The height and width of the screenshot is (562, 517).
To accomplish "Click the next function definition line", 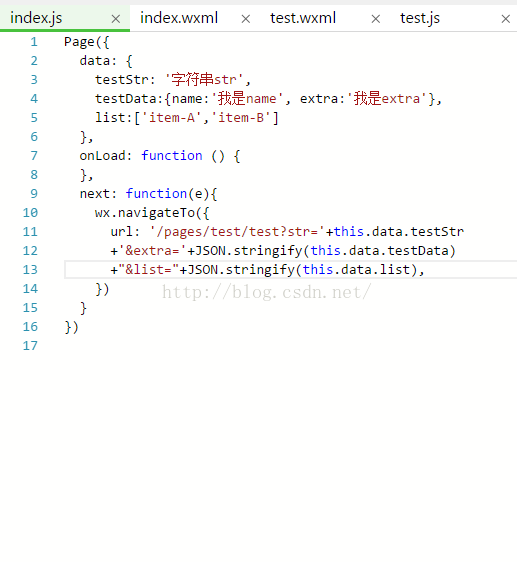I will (148, 194).
